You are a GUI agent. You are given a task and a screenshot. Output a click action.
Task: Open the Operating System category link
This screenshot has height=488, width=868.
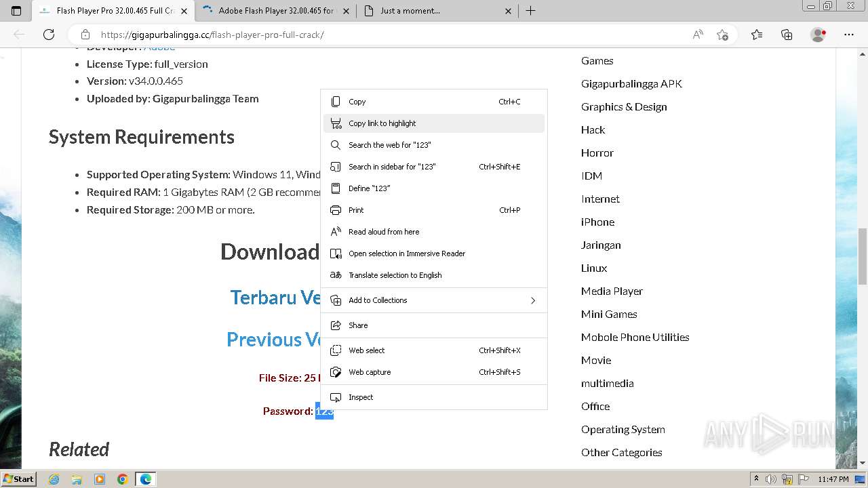(623, 430)
